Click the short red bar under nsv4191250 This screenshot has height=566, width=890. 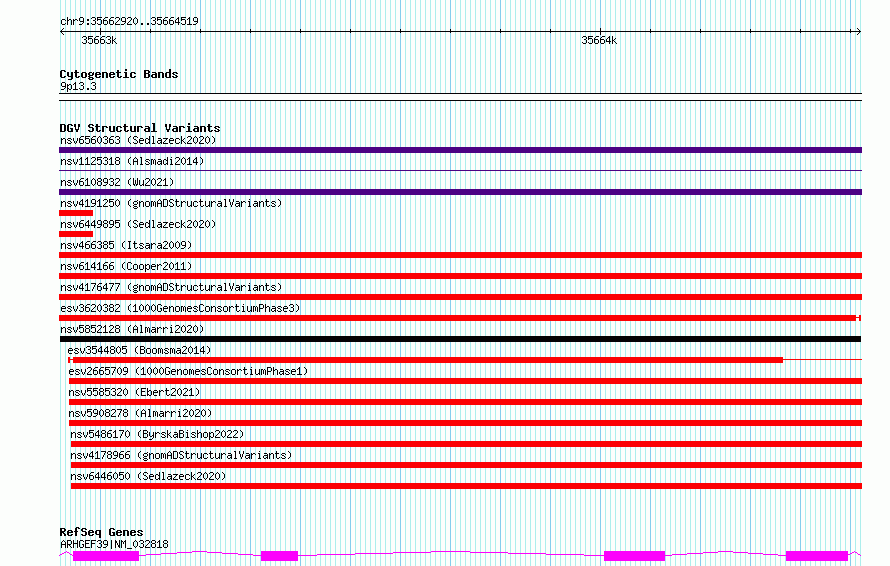point(76,213)
